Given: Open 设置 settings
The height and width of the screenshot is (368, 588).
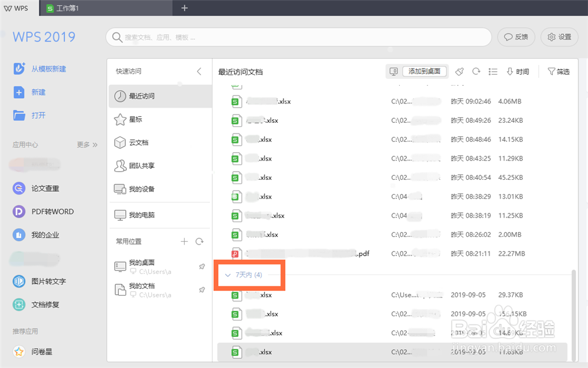Looking at the screenshot, I should [559, 37].
